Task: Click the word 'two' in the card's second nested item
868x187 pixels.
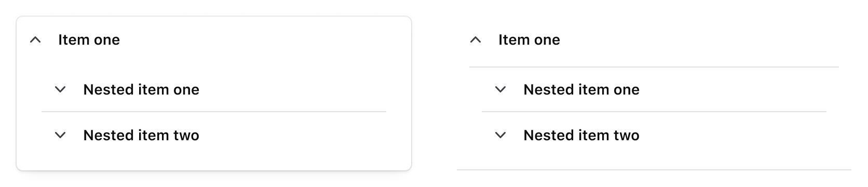Action: pyautogui.click(x=185, y=136)
